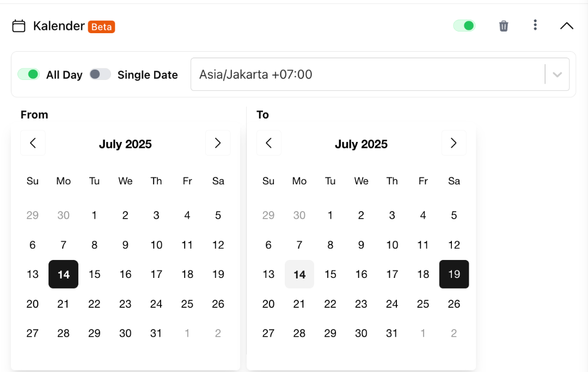
Task: Go to previous month in To calendar
Action: [269, 142]
